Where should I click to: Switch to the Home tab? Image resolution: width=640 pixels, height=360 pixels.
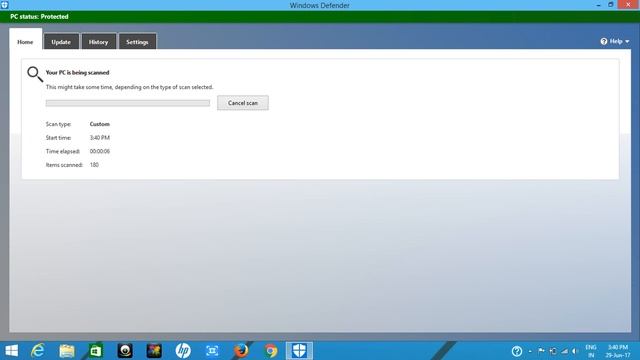25,42
